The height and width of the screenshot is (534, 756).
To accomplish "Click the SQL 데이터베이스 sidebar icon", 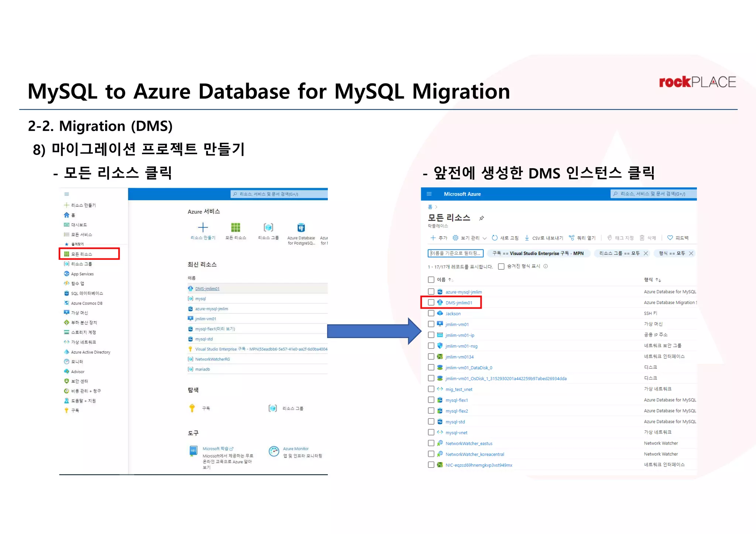I will 66,293.
